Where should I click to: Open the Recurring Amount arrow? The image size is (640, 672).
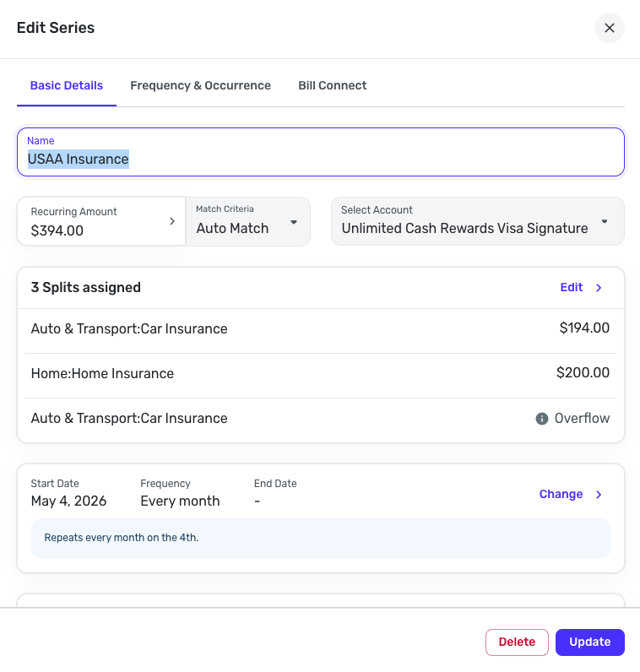point(172,221)
